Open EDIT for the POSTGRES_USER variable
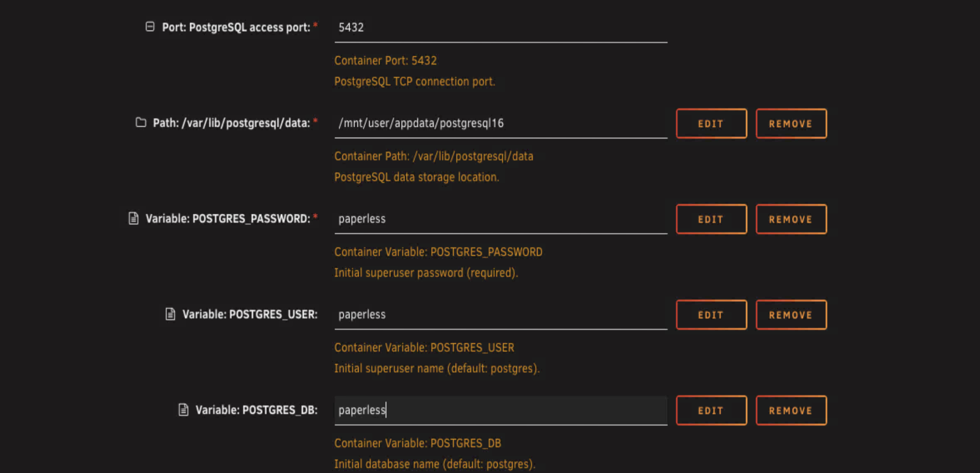Image resolution: width=980 pixels, height=473 pixels. pos(711,315)
